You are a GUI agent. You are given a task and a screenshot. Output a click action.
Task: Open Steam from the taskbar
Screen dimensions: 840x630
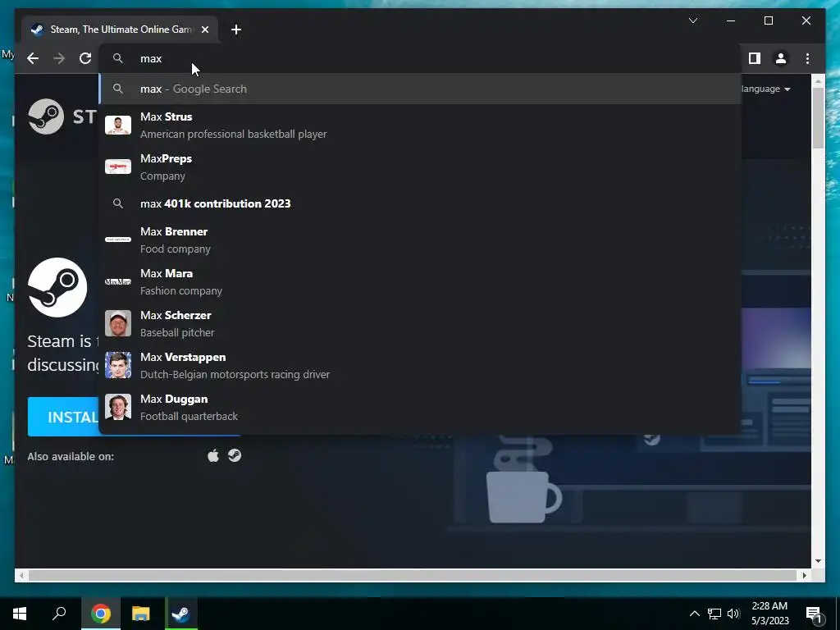tap(181, 614)
